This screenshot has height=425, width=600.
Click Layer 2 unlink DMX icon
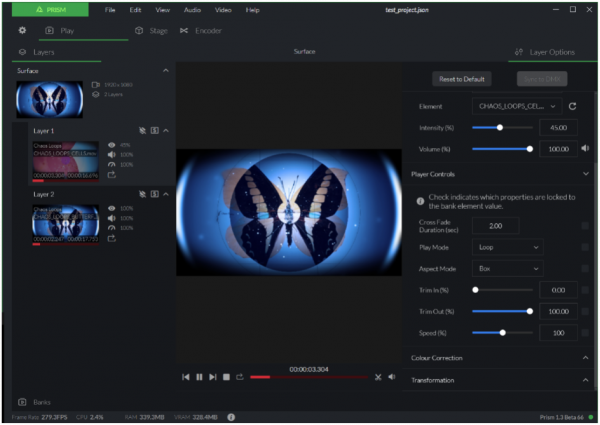[142, 194]
